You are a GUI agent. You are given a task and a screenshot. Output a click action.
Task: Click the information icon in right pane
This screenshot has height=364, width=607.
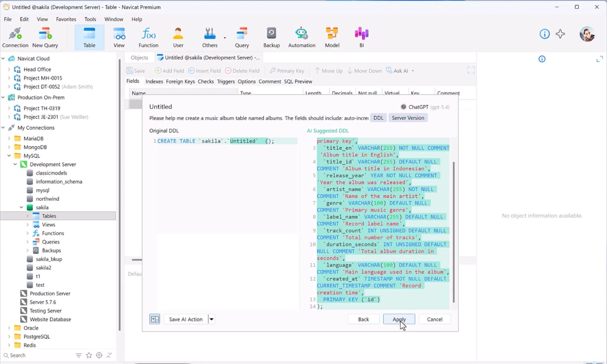pyautogui.click(x=542, y=59)
